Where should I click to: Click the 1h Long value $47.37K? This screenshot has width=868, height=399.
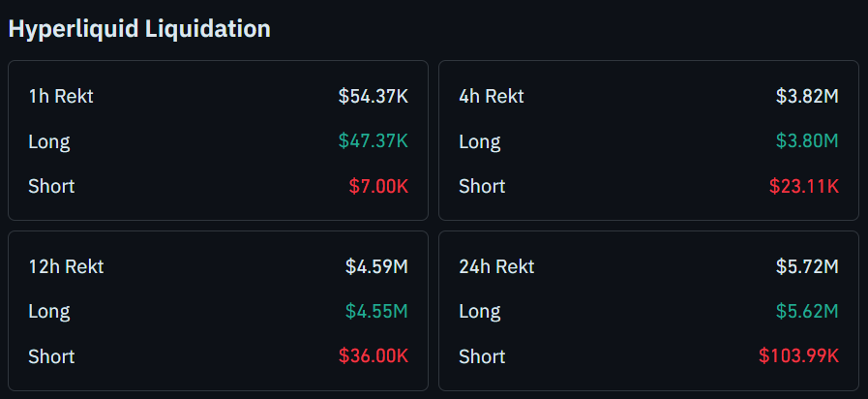pyautogui.click(x=373, y=140)
